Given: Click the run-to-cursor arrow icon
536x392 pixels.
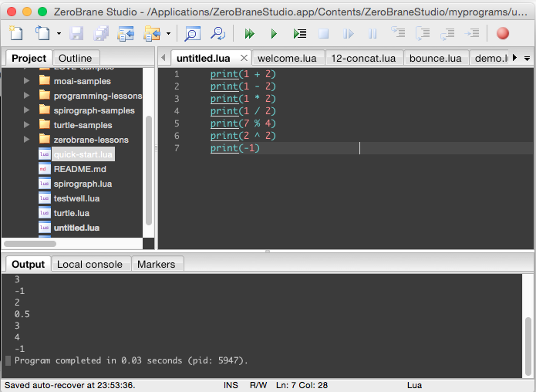Looking at the screenshot, I should click(x=472, y=33).
